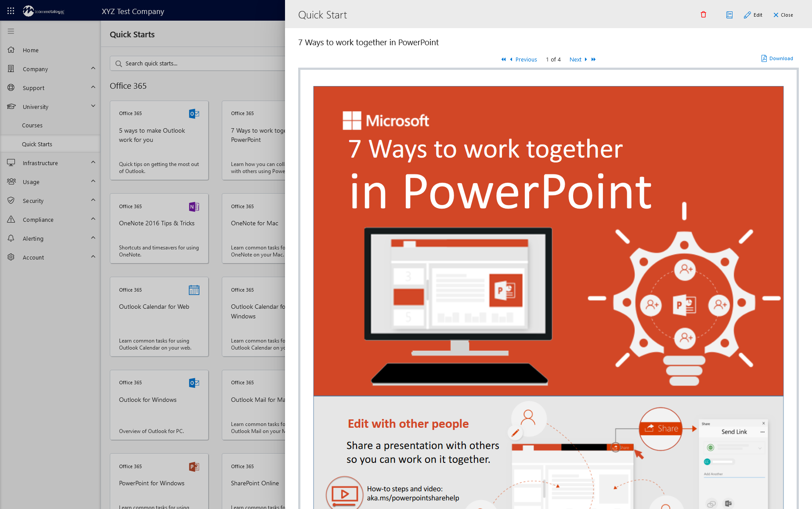
Task: Click the notes page icon beside Edit
Action: (x=729, y=14)
